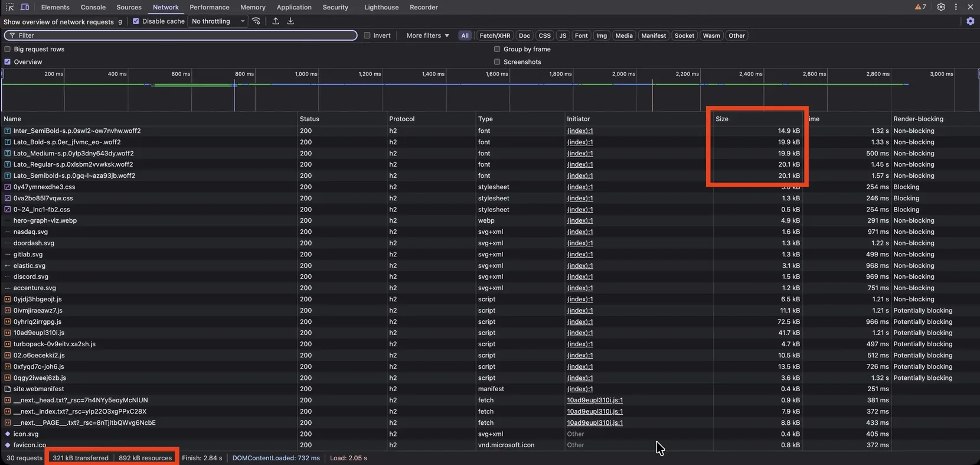Open 10ad9eupl310i.js:1 initiator link for __next._head.txt
Image resolution: width=980 pixels, height=465 pixels.
click(595, 401)
